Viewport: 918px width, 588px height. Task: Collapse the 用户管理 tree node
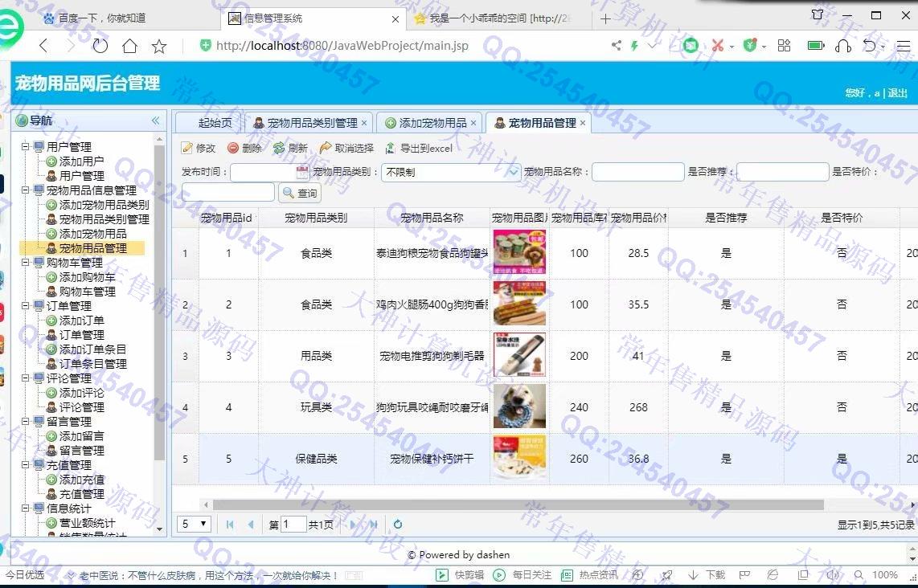click(x=26, y=146)
